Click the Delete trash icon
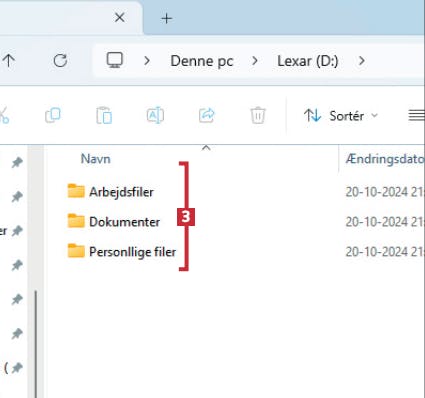The height and width of the screenshot is (398, 425). (258, 115)
